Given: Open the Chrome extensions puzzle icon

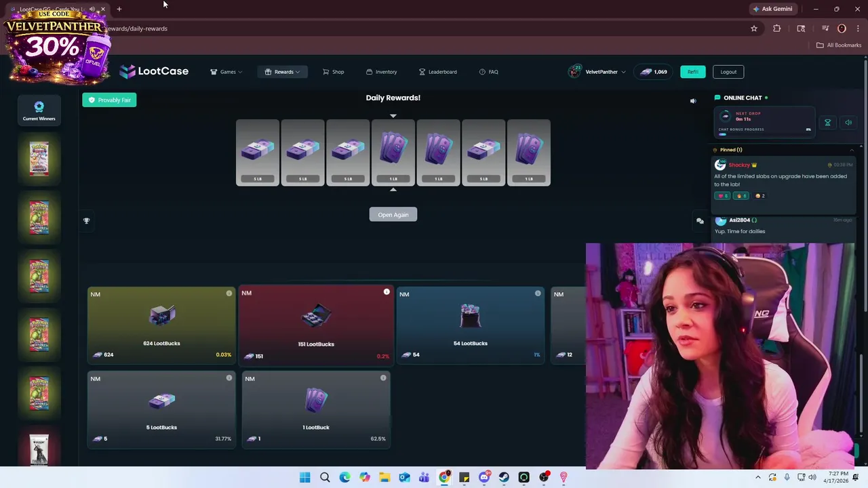Looking at the screenshot, I should 777,28.
